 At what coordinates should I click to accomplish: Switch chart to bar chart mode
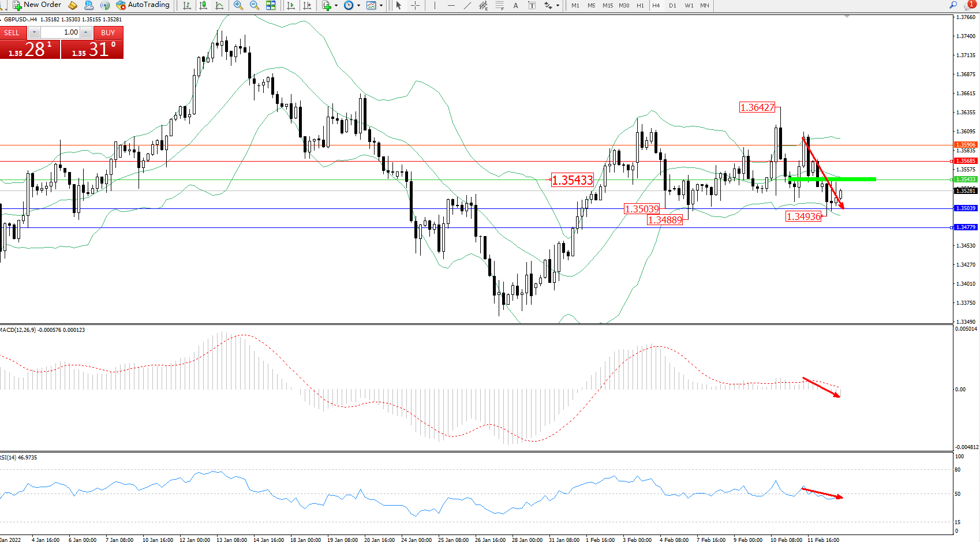(x=186, y=5)
